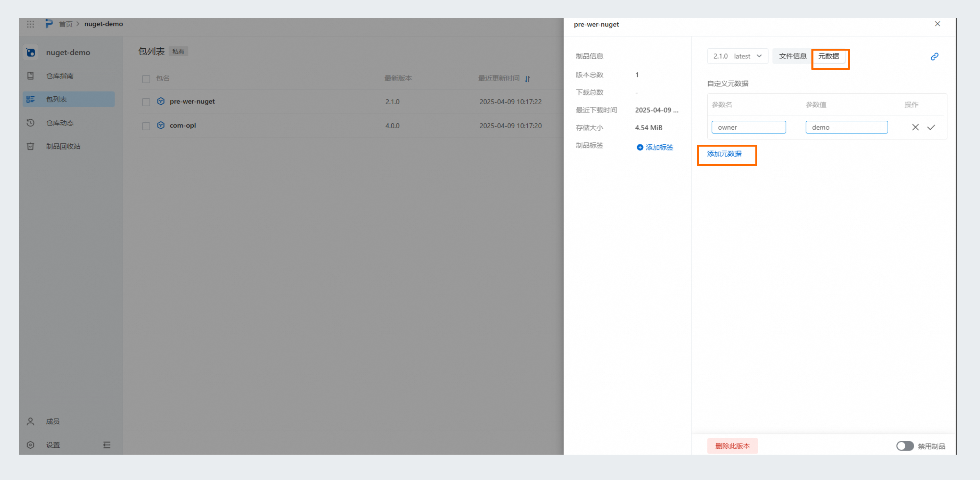Click sort icon next to 最近更新时间
The height and width of the screenshot is (480, 980).
527,79
